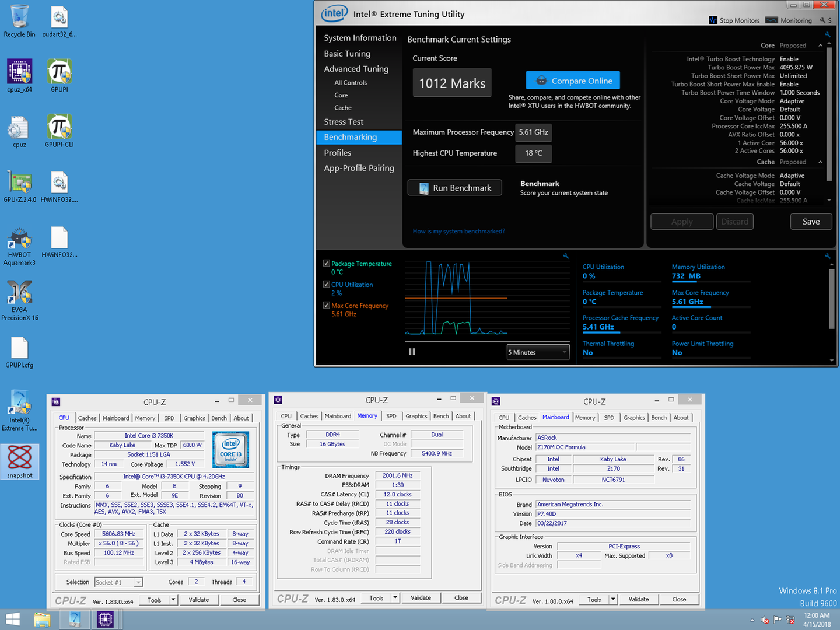The image size is (840, 630).
Task: Launch EVGA PrecisionX 16 icon
Action: pyautogui.click(x=19, y=300)
